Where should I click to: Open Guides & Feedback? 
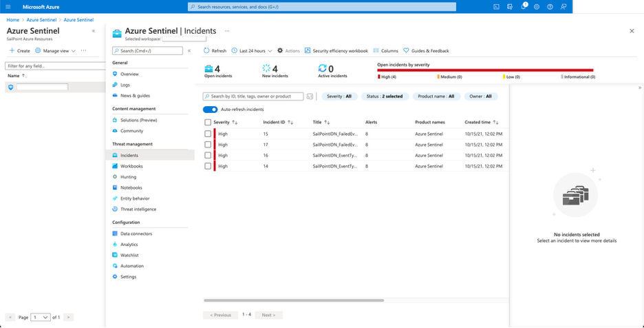coord(426,50)
